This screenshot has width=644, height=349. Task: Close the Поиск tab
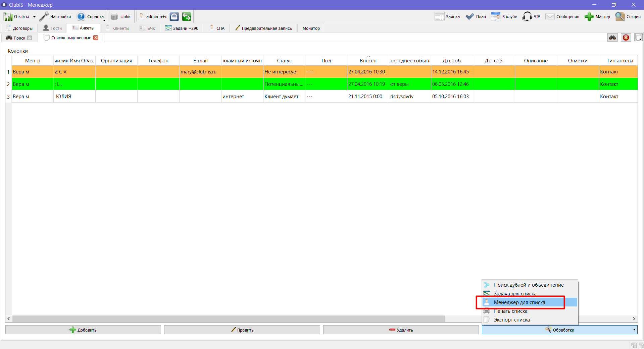[30, 38]
